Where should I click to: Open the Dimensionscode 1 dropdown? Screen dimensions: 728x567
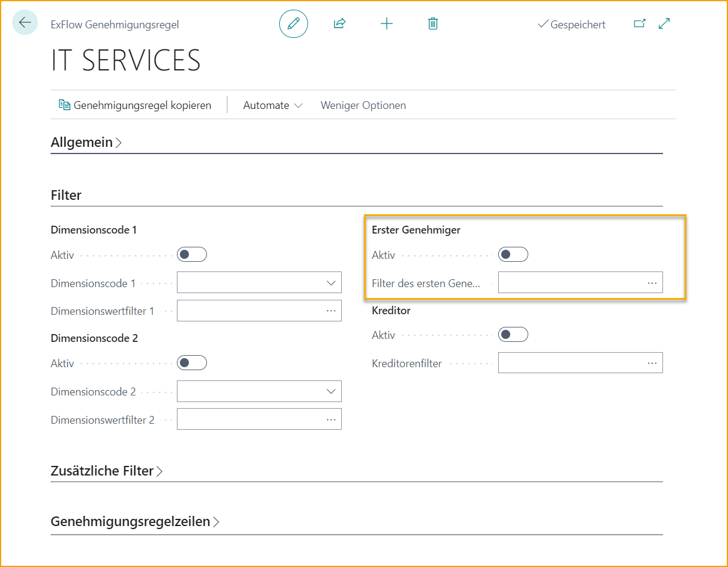coord(331,282)
